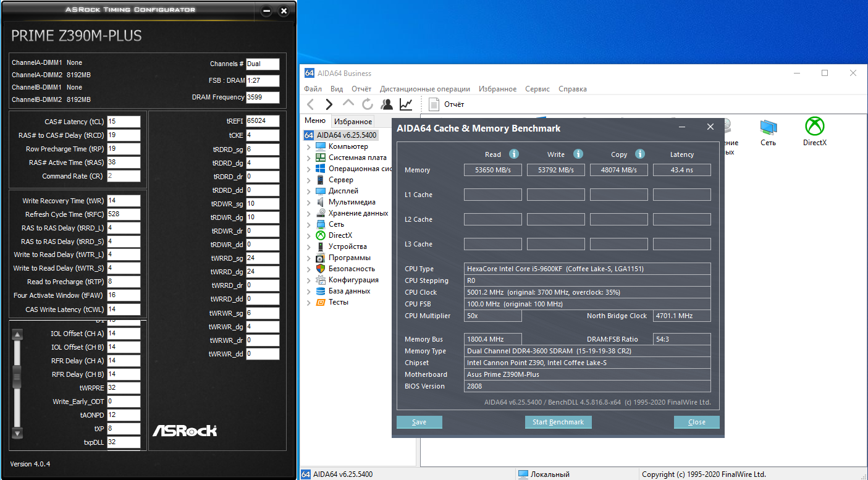Viewport: 868px width, 480px height.
Task: Switch to the Меню side panel tab
Action: 315,121
